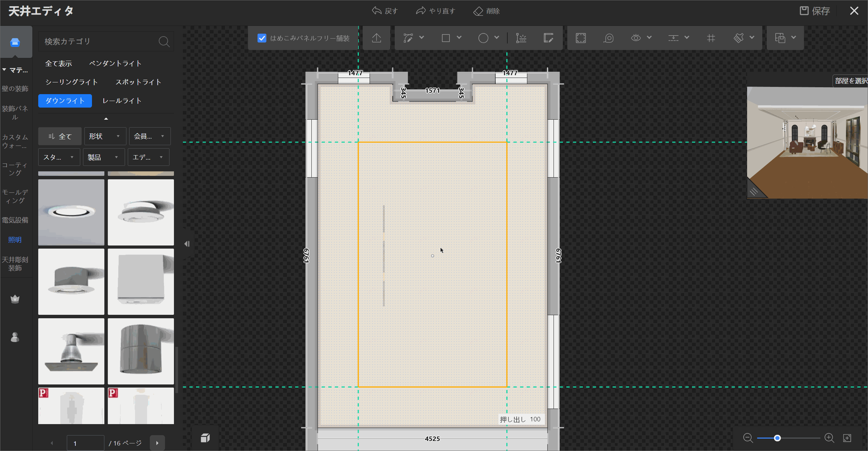The height and width of the screenshot is (451, 868).
Task: Click the dashed frame selection icon
Action: (x=581, y=38)
